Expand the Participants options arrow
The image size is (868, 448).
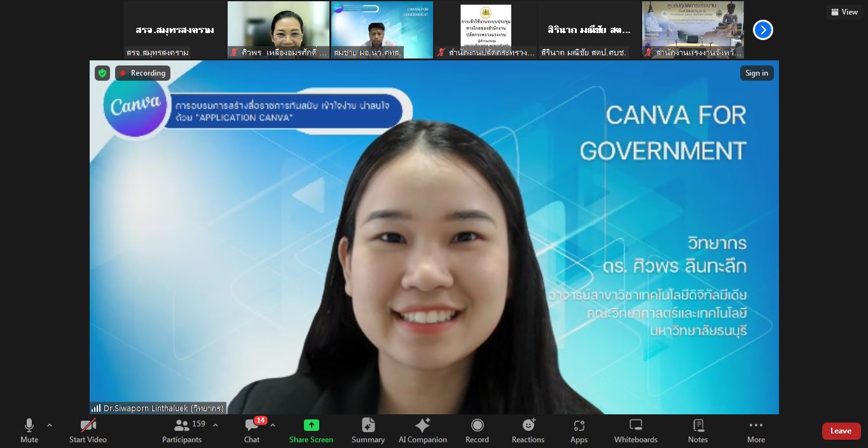[216, 425]
